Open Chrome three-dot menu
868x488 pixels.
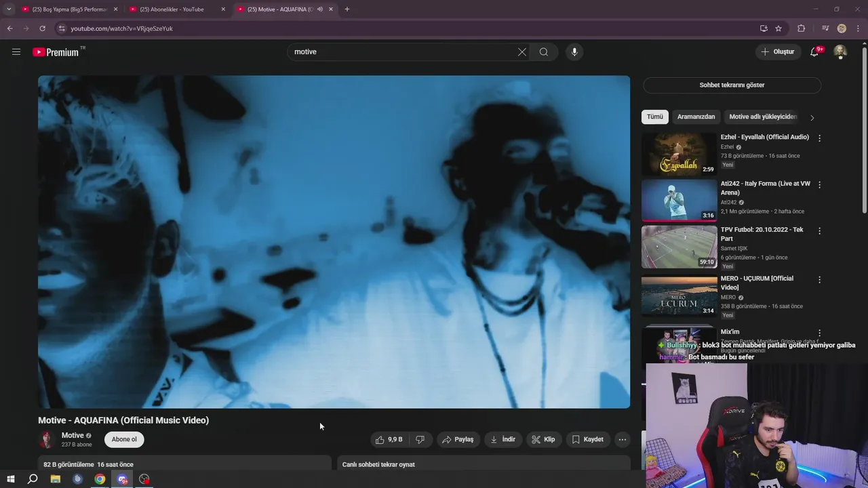[859, 28]
